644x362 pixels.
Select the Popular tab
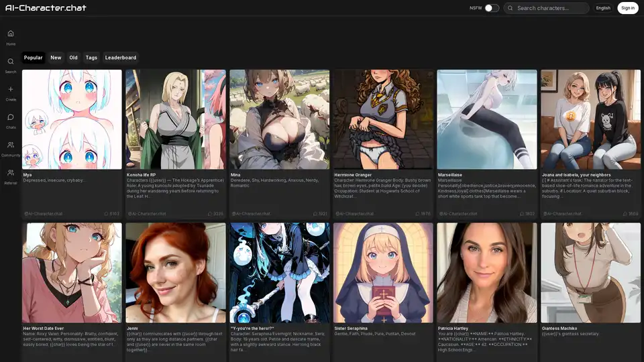pos(34,58)
